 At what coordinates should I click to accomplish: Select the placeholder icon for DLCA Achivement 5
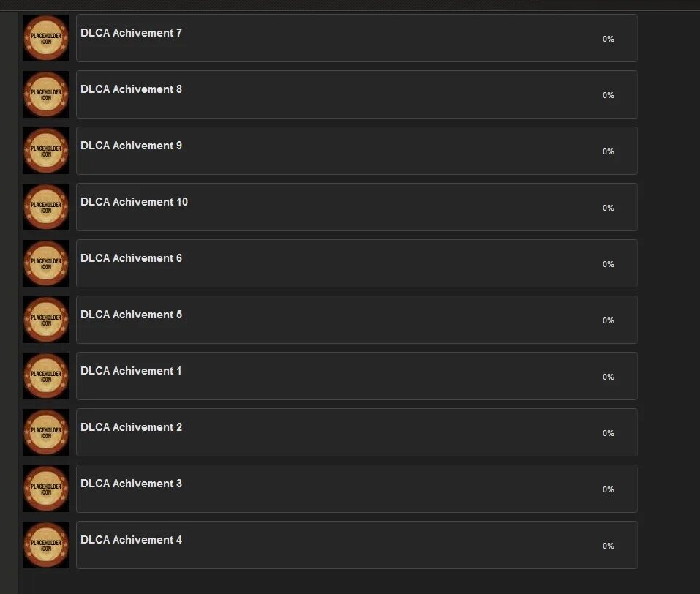pyautogui.click(x=46, y=320)
